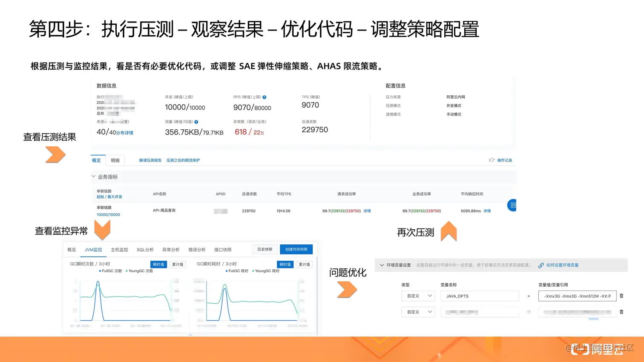Click the 起始 / 最大并发 header link
Screen dimensions: 644x362
click(x=109, y=197)
